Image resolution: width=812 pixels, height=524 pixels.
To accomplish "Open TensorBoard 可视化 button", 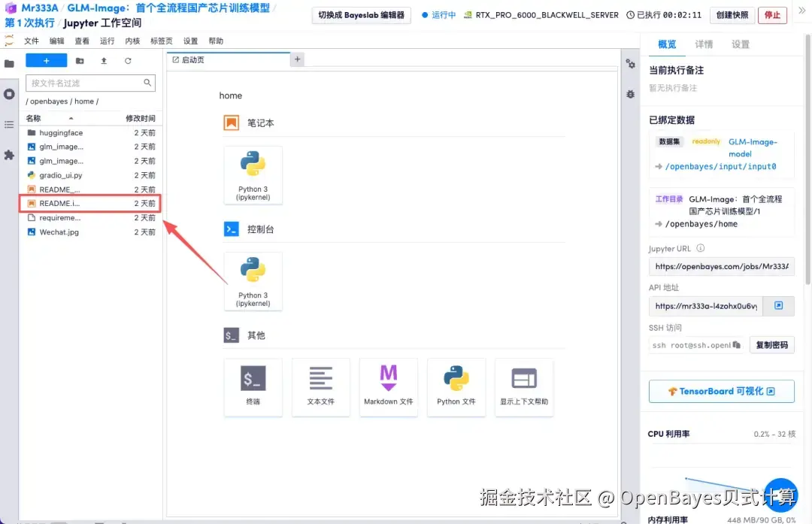I will tap(721, 392).
